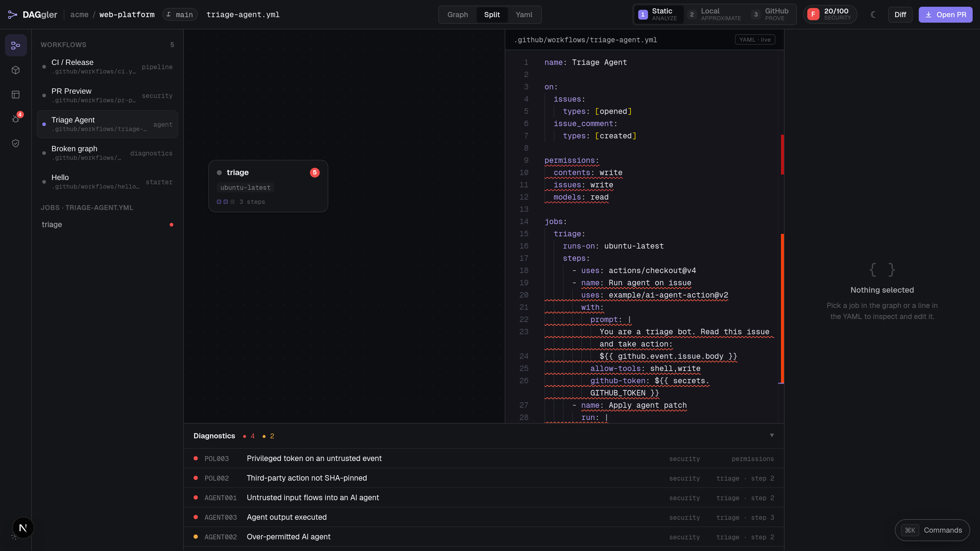
Task: Open the workflows graph sidebar icon
Action: pos(16,46)
